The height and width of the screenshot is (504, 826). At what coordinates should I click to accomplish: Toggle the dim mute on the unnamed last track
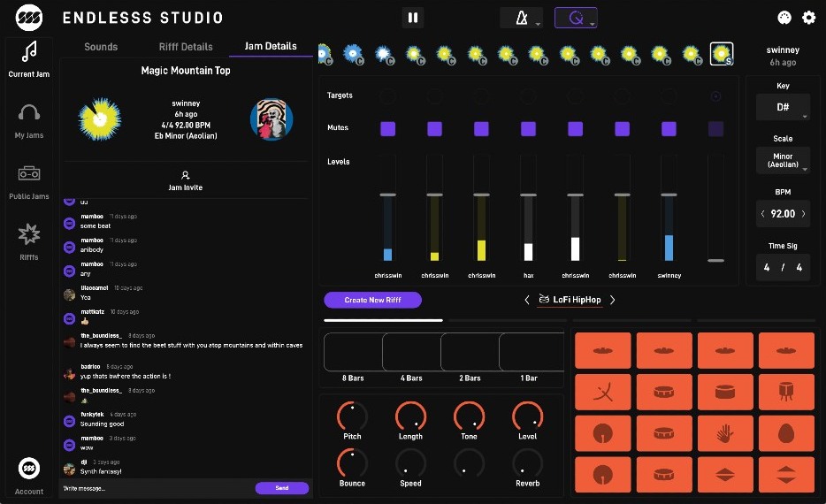(715, 129)
